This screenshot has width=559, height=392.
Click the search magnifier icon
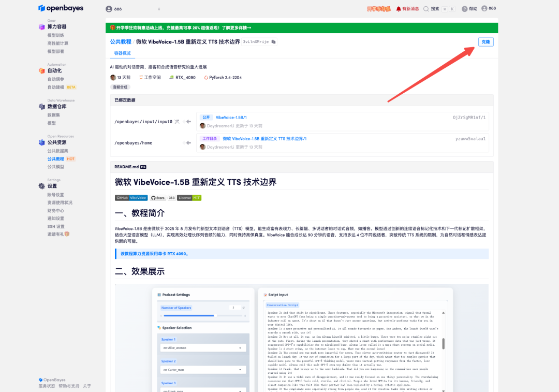click(426, 9)
